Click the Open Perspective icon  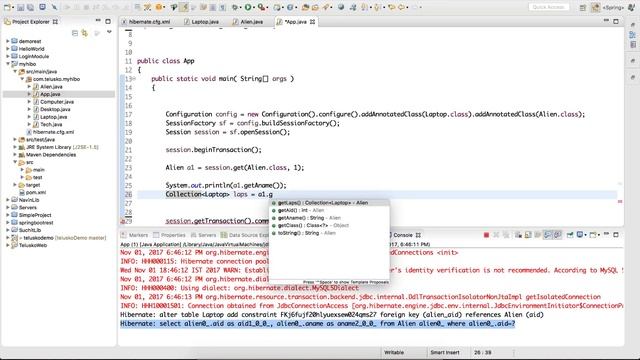(x=583, y=7)
